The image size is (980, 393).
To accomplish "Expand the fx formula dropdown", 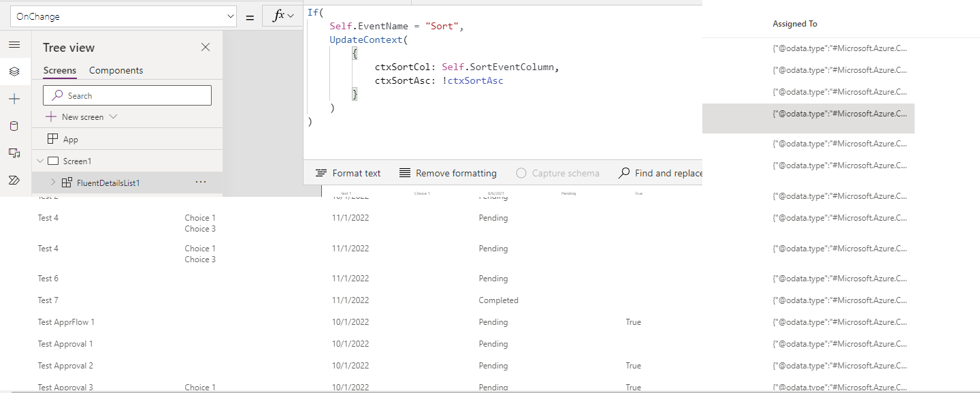I will coord(283,16).
